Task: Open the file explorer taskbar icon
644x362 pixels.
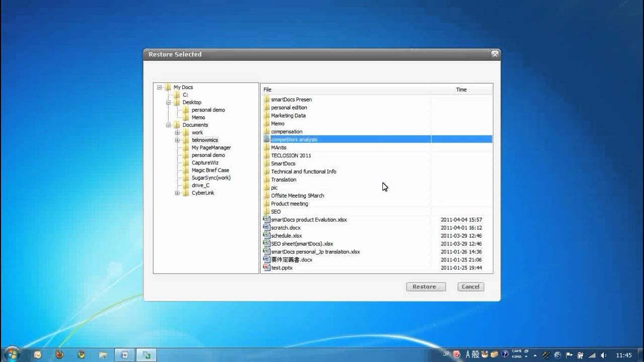Action: coord(103,355)
